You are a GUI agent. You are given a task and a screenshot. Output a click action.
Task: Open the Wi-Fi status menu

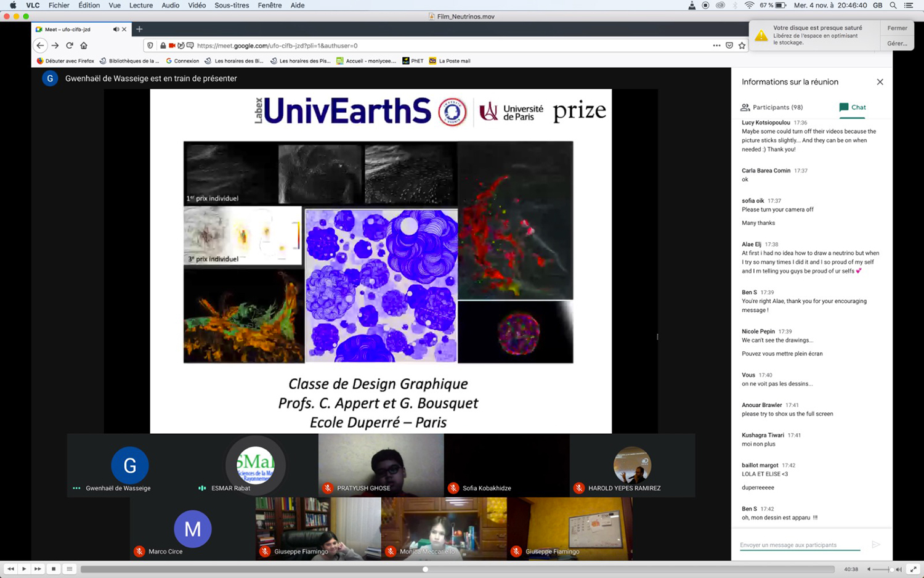(749, 5)
